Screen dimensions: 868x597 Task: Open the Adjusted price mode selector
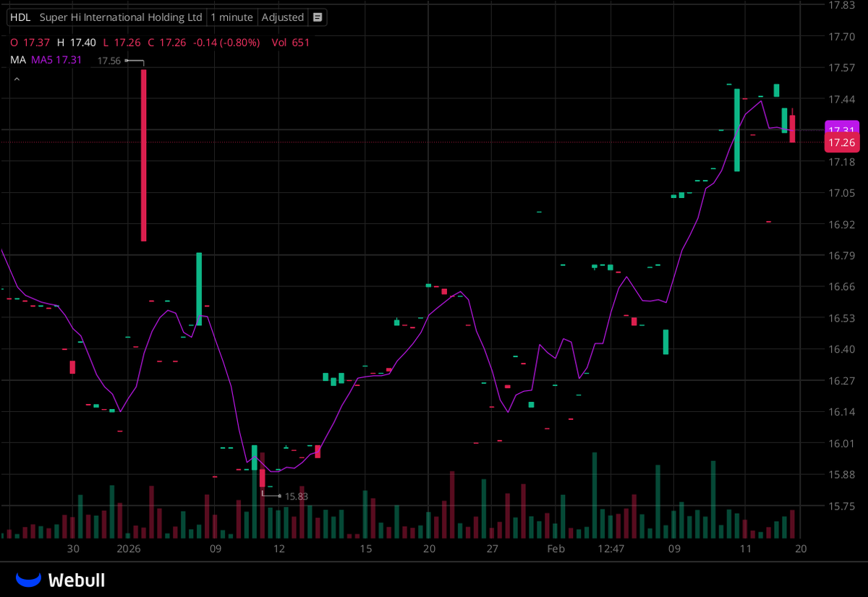[283, 17]
